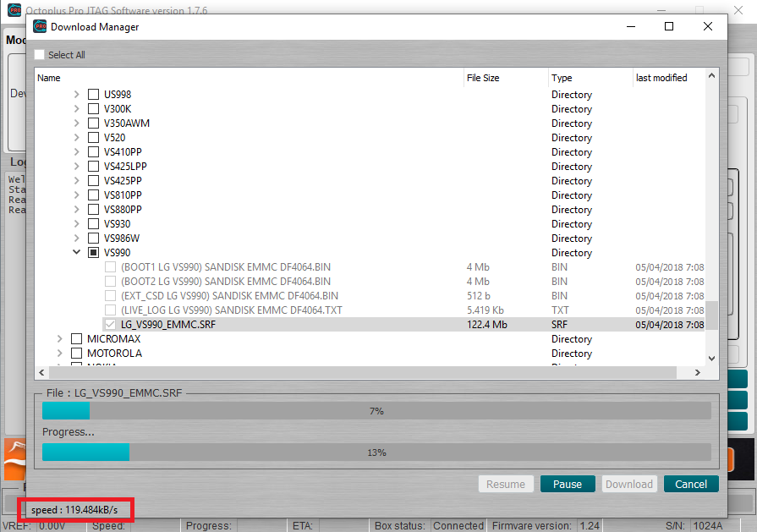The width and height of the screenshot is (757, 532).
Task: Expand the VS880PP directory
Action: click(76, 210)
